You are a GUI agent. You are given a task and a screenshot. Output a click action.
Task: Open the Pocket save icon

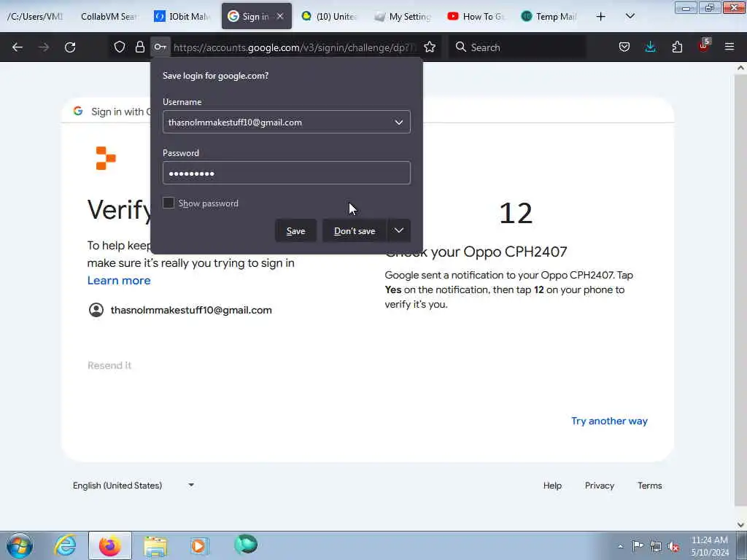(x=624, y=47)
